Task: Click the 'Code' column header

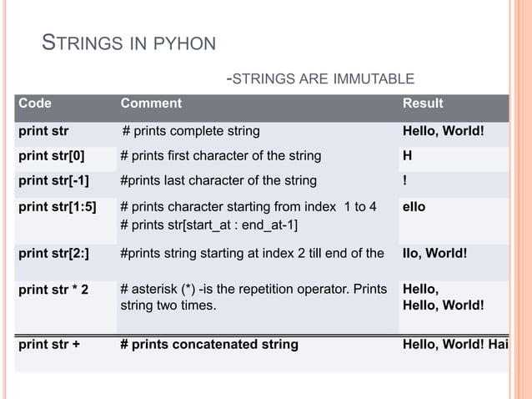Action: tap(35, 104)
